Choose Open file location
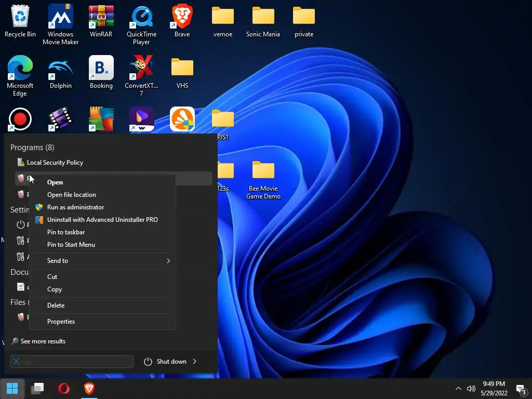This screenshot has height=399, width=532. [x=102, y=195]
